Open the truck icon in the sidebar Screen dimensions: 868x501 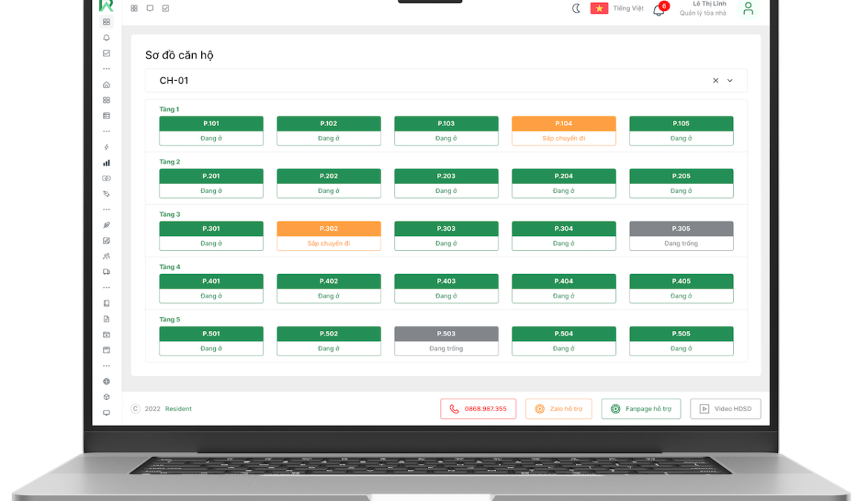coord(106,272)
